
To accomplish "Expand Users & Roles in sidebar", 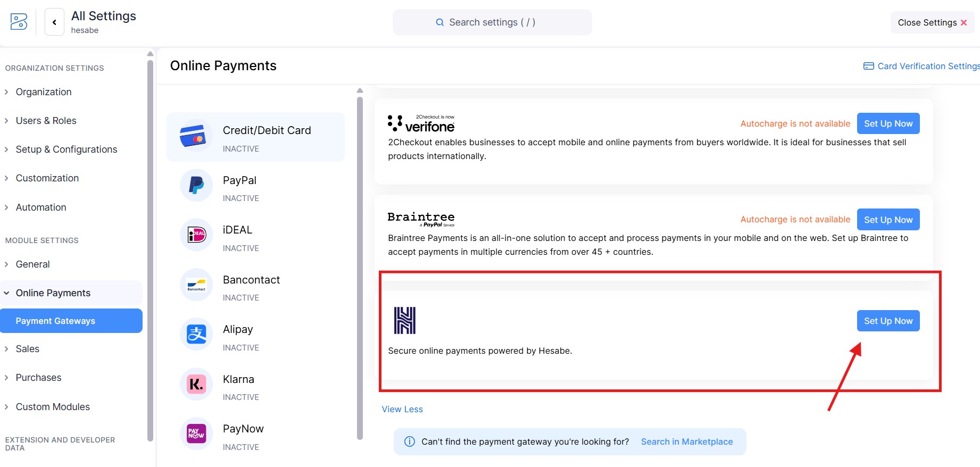I will coord(46,121).
